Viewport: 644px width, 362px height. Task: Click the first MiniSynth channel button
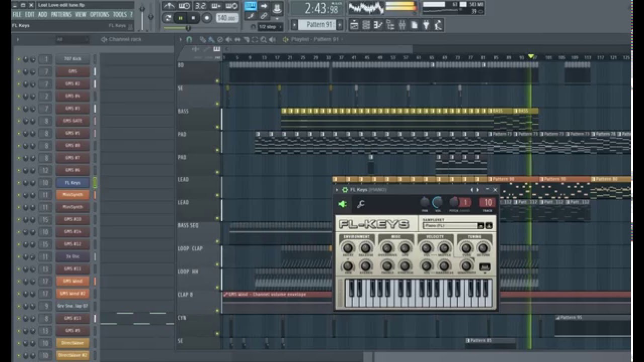click(x=72, y=195)
